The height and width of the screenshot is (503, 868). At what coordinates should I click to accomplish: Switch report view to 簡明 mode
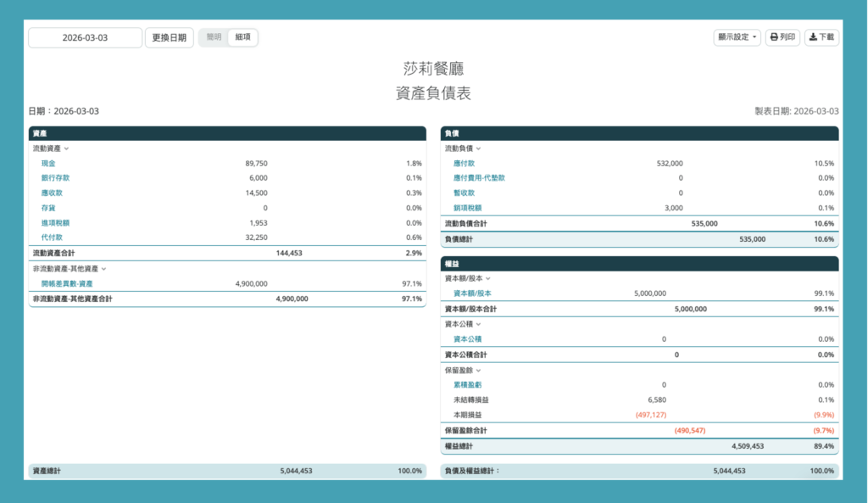[214, 37]
